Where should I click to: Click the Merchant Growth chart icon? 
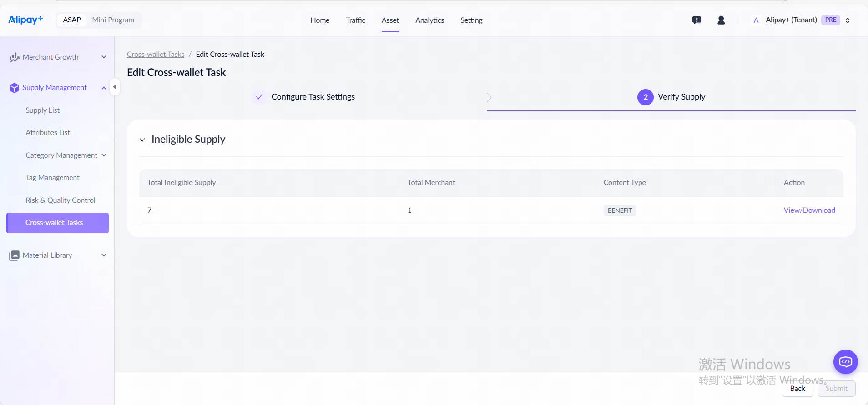point(14,57)
